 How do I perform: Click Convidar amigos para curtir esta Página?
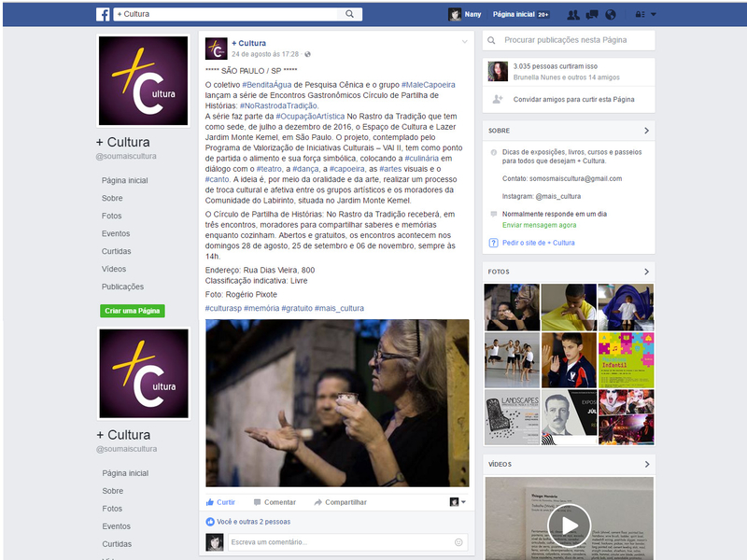click(x=573, y=100)
